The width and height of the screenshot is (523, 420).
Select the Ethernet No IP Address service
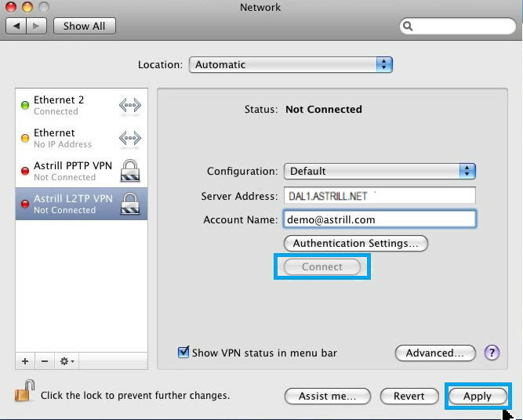coord(82,138)
